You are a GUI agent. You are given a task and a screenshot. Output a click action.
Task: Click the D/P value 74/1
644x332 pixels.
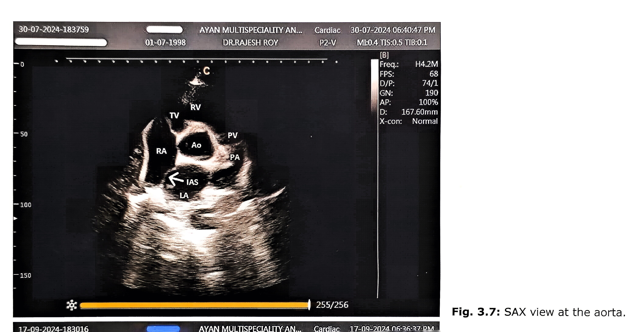[430, 83]
